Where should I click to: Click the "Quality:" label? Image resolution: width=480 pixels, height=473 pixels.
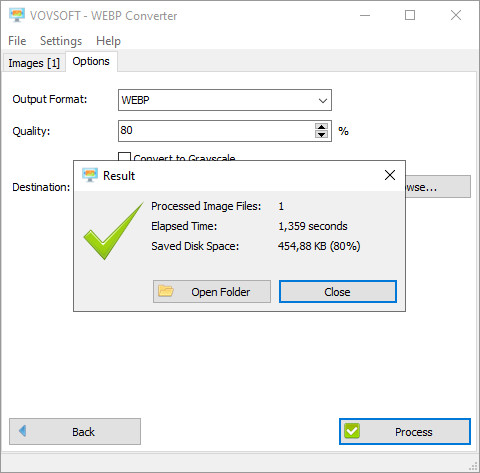pos(31,131)
